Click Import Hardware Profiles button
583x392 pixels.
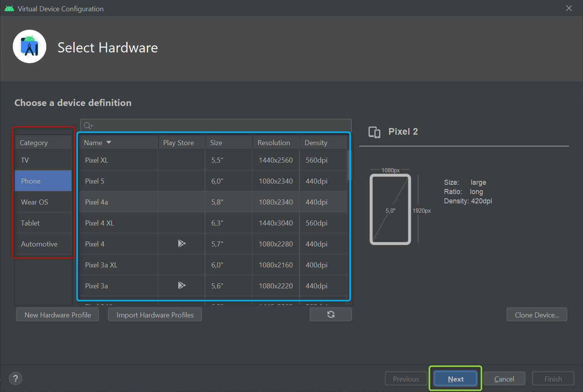[155, 315]
